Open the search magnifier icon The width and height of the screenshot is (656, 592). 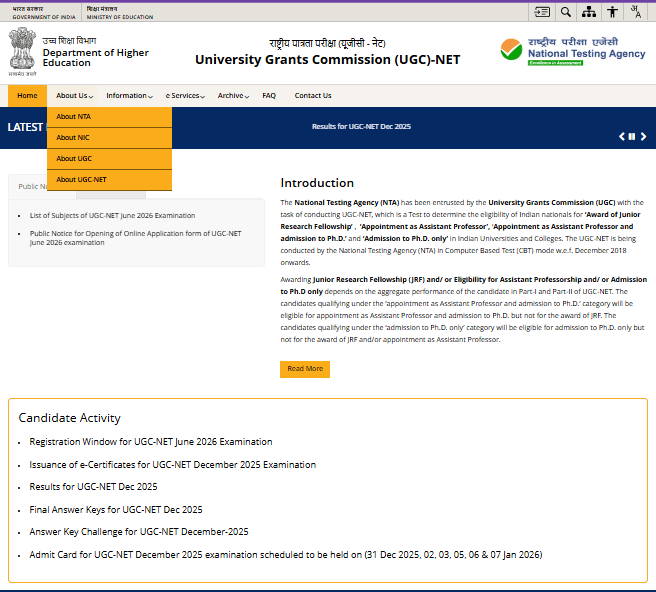tap(566, 12)
